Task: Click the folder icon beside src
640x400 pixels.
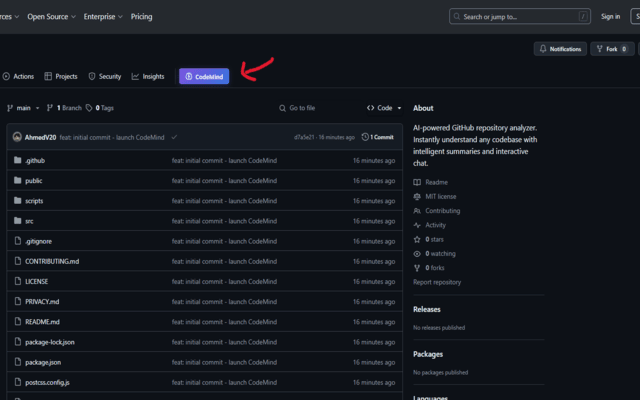Action: (18, 220)
